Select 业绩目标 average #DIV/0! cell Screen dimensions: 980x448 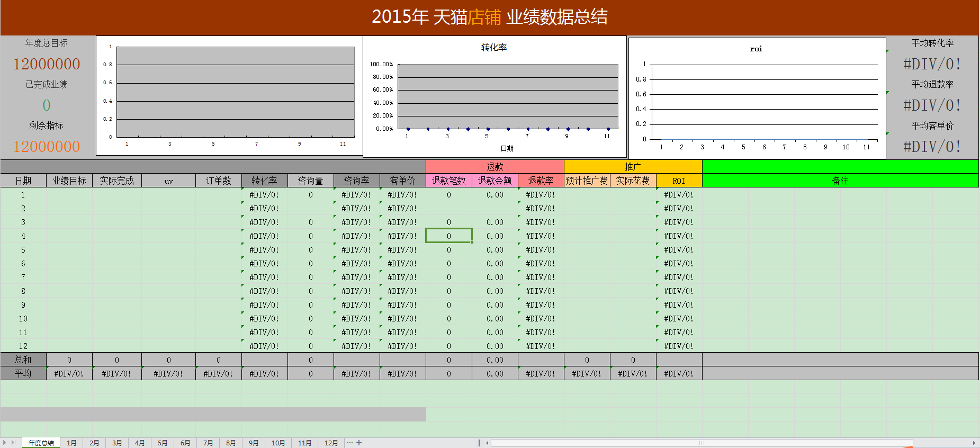69,373
